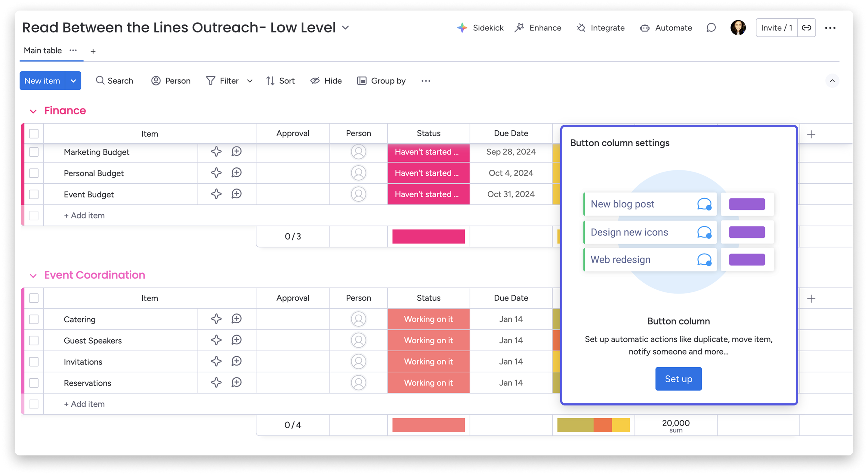Add item under Event Coordination group

[84, 404]
